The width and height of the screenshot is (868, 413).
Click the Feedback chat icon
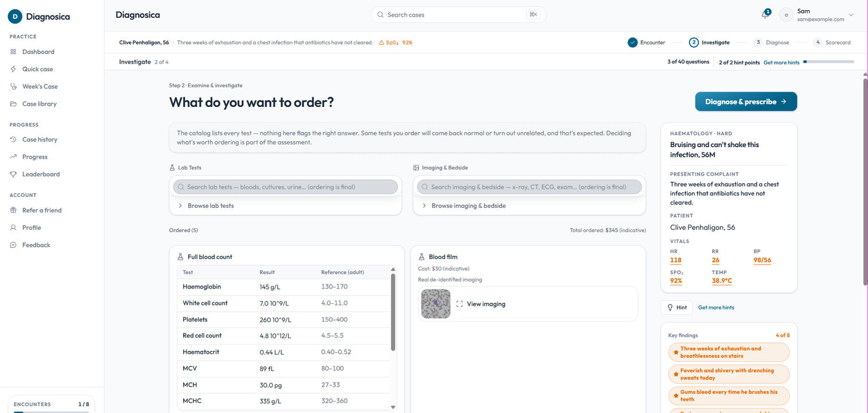[14, 245]
